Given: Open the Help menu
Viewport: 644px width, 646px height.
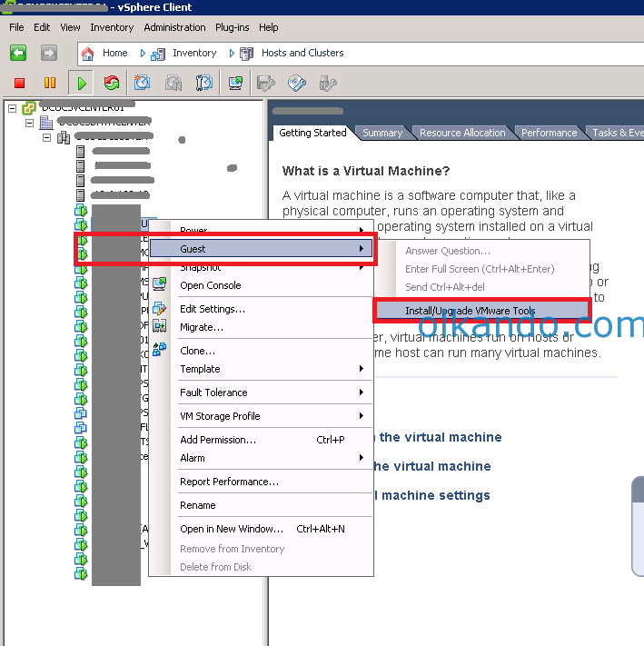Looking at the screenshot, I should [269, 27].
